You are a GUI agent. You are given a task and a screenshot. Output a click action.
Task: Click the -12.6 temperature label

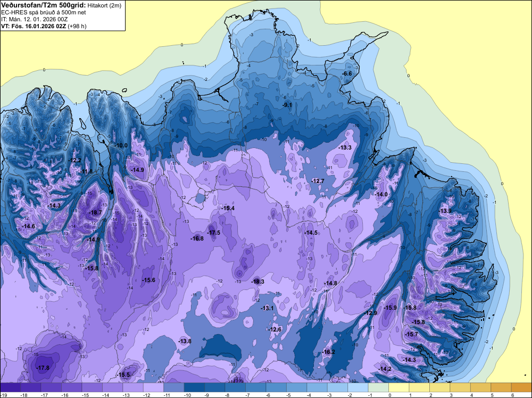[x=275, y=330]
